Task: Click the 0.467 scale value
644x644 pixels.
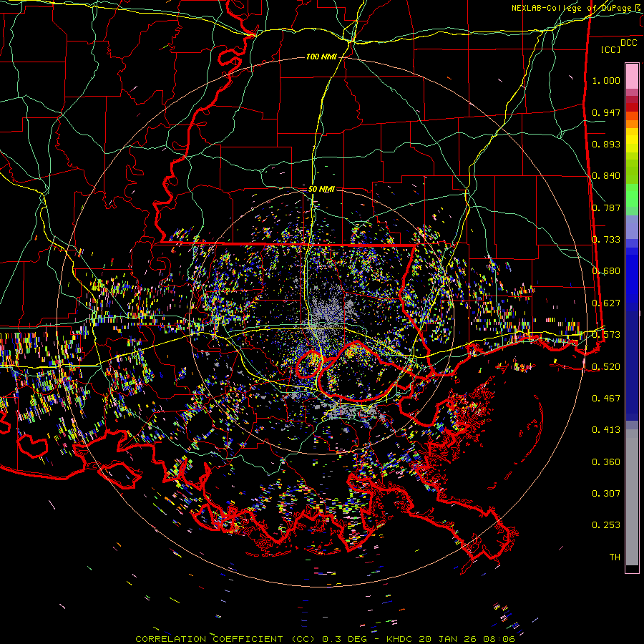Action: click(606, 398)
